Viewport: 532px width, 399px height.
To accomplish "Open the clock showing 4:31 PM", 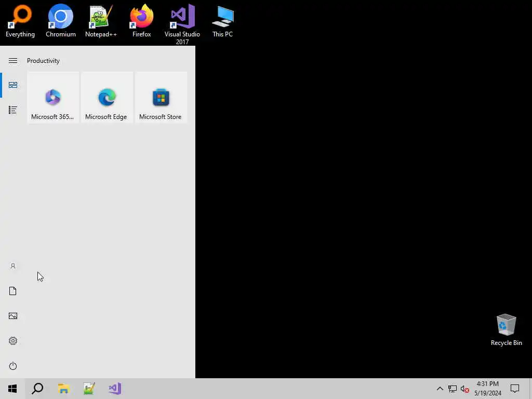I will pos(487,389).
